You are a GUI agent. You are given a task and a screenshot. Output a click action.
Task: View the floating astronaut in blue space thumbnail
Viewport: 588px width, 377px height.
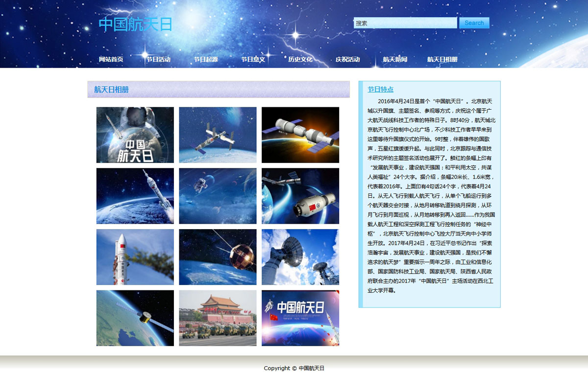click(x=218, y=196)
